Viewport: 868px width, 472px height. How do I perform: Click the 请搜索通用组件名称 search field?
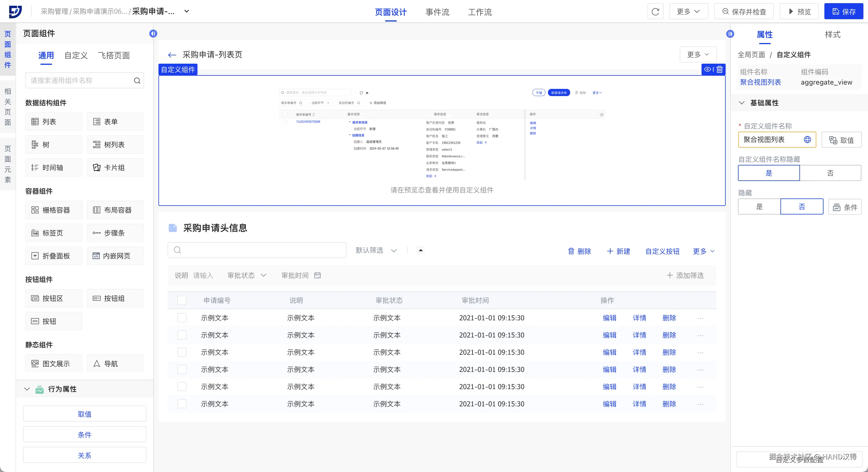point(81,81)
